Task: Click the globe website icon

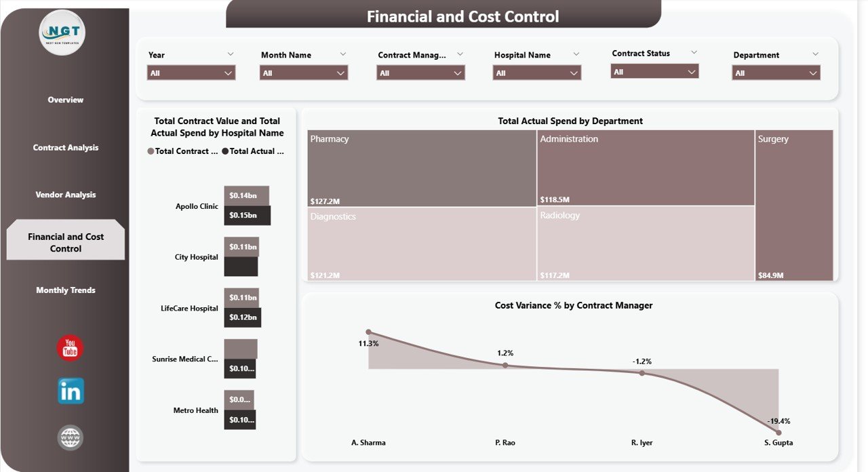Action: tap(70, 437)
